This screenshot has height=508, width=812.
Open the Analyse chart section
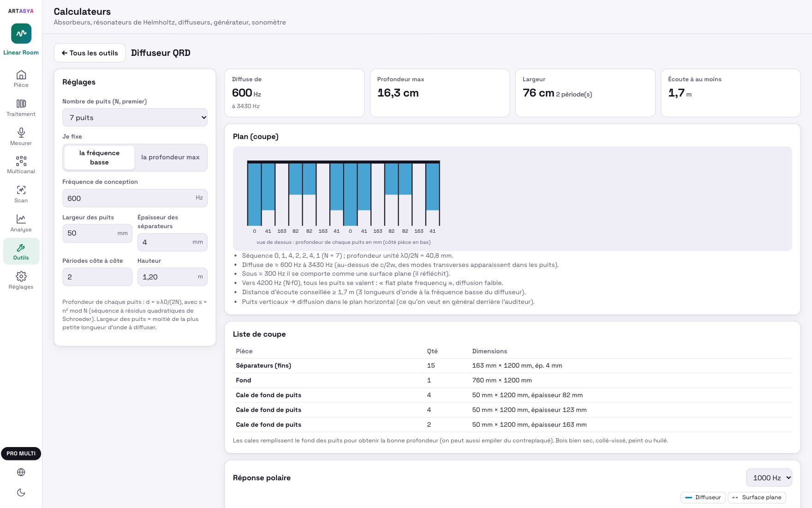coord(21,223)
